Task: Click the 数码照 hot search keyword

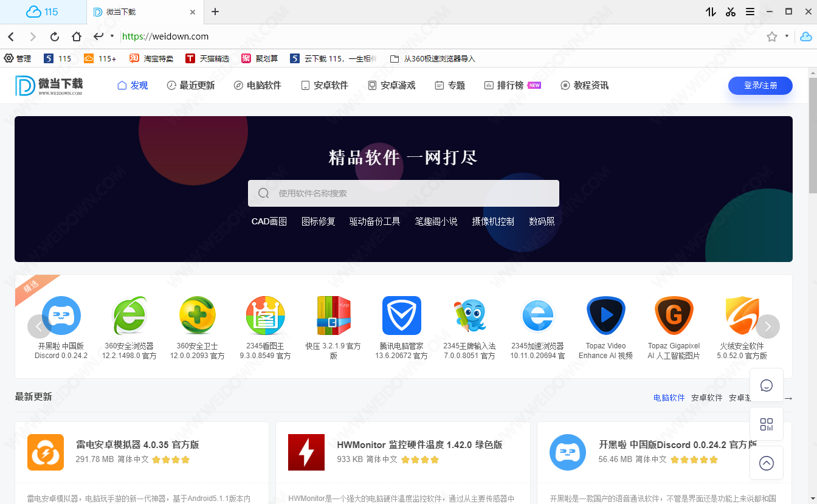Action: 542,221
